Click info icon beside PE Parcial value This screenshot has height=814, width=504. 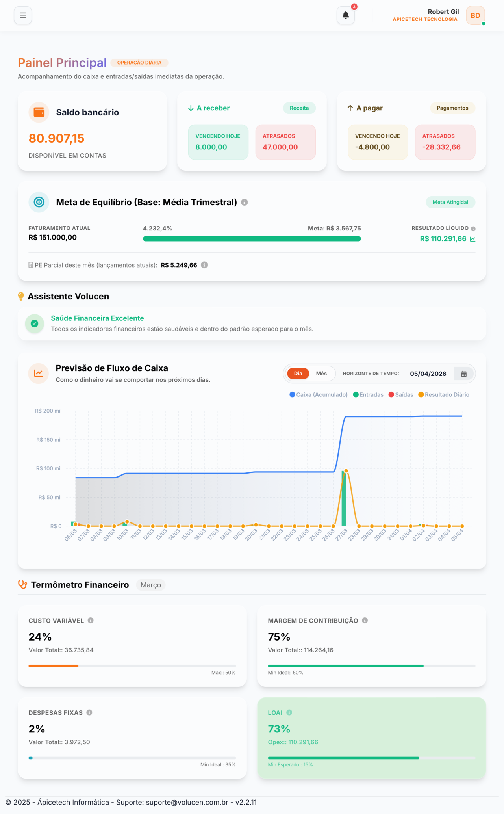[x=204, y=265]
